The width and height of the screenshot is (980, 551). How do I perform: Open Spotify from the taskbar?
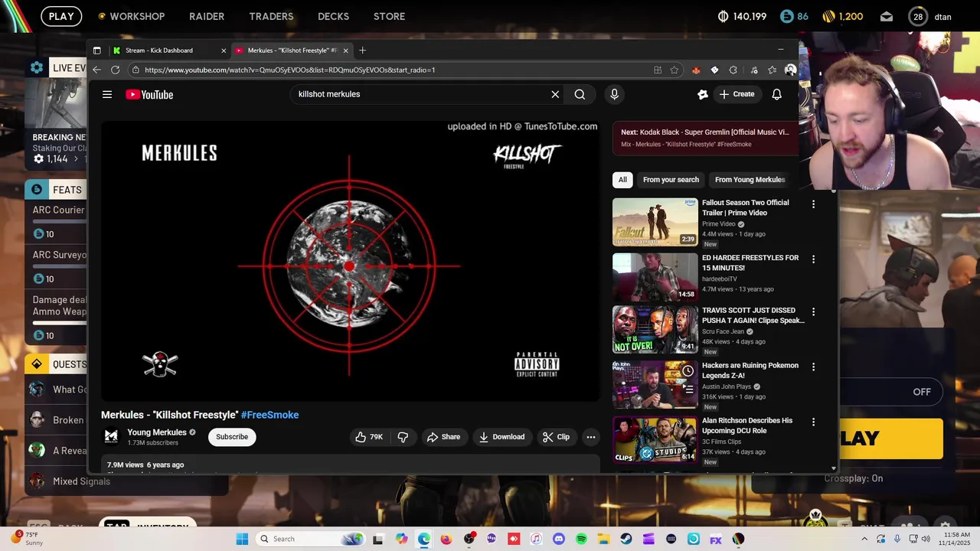pyautogui.click(x=581, y=539)
